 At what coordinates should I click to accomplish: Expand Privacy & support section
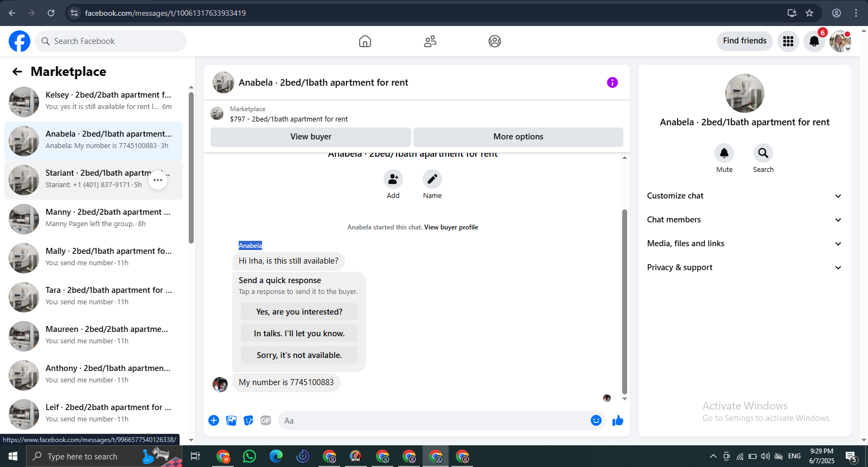point(744,267)
